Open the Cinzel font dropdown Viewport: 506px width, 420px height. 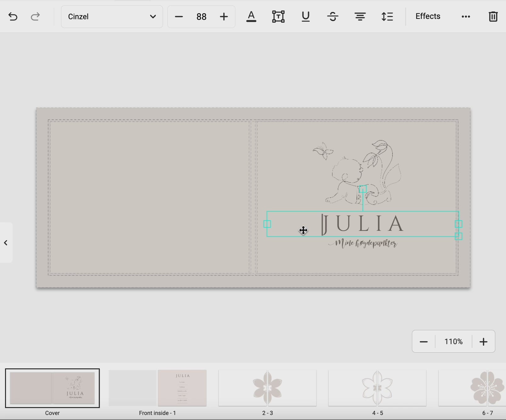click(112, 17)
